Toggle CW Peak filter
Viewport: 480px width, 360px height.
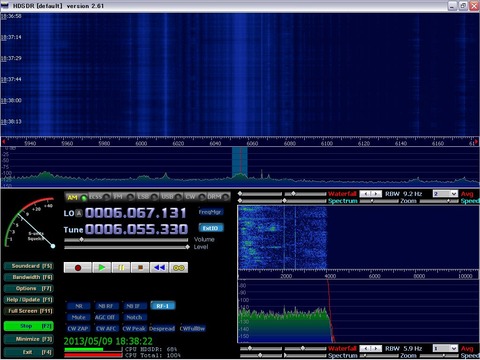(134, 329)
